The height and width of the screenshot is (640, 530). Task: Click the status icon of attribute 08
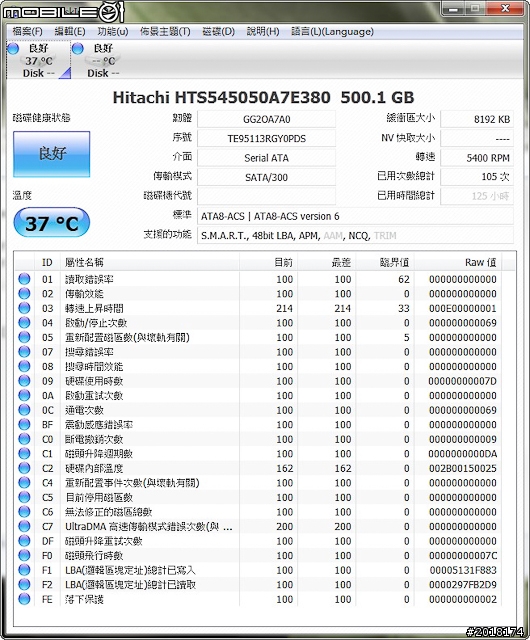click(24, 366)
